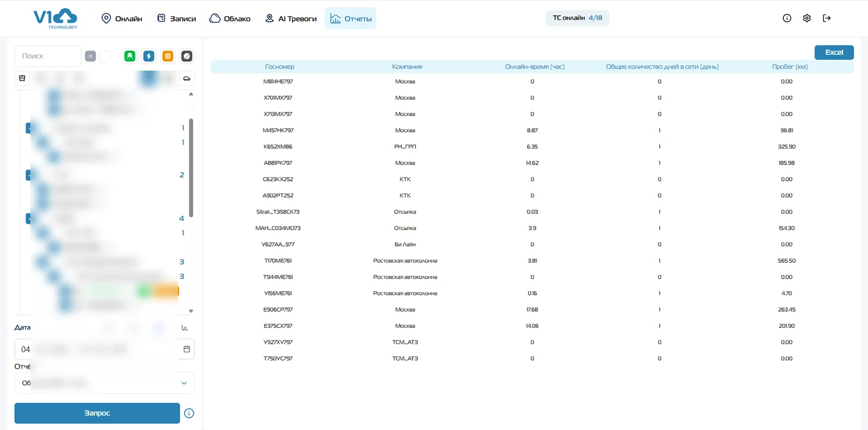This screenshot has width=868, height=430.
Task: Click the logout icon in the top right
Action: (x=827, y=18)
